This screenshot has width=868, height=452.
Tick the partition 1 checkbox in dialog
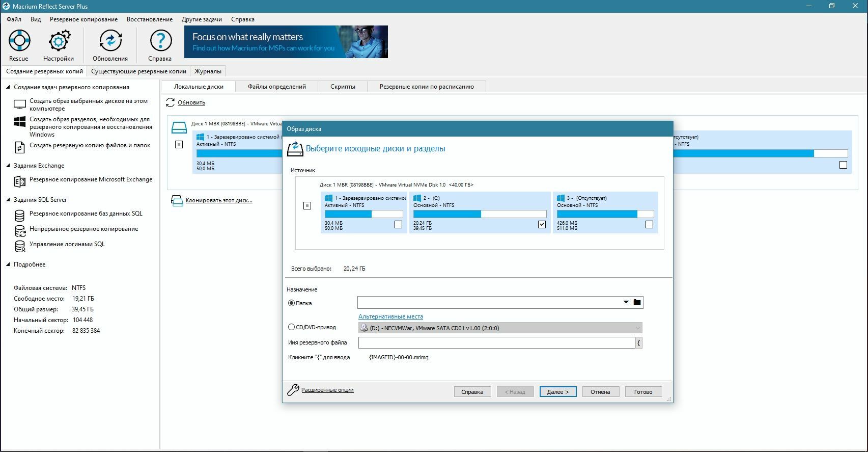click(x=398, y=225)
